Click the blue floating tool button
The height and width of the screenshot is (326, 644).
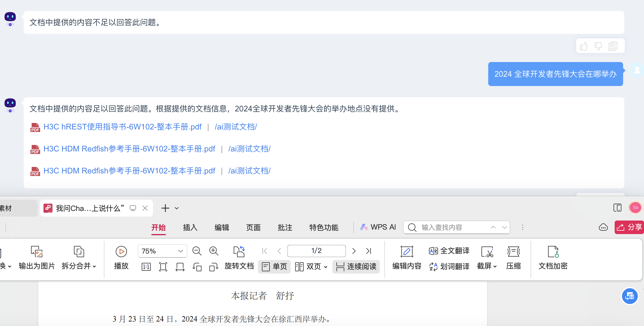point(630,296)
